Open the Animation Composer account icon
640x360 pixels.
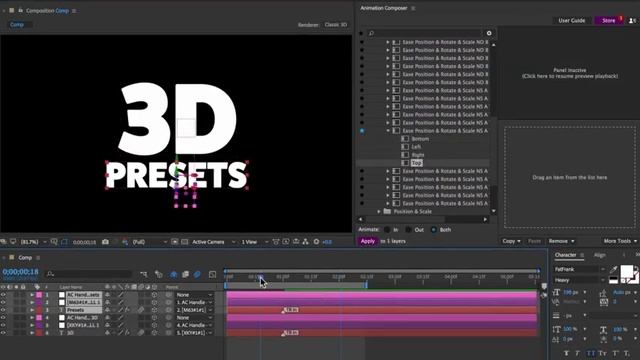[x=632, y=20]
